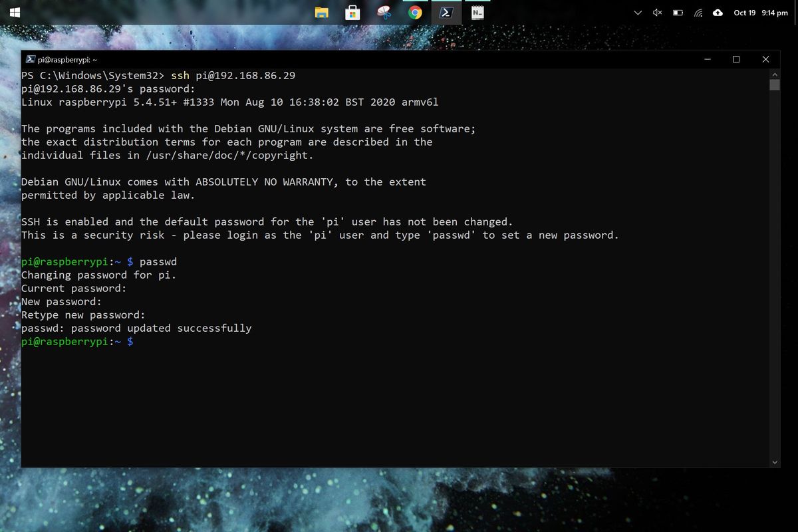Image resolution: width=798 pixels, height=532 pixels.
Task: Open Google Chrome from the taskbar
Action: 416,12
